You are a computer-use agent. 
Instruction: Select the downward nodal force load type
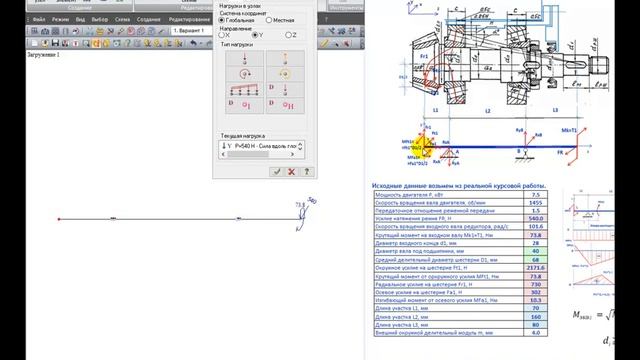pyautogui.click(x=244, y=58)
